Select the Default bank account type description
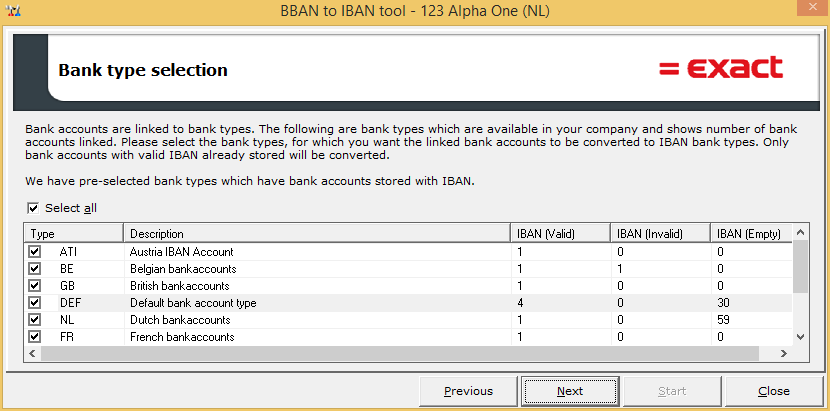Image resolution: width=830 pixels, height=411 pixels. click(193, 303)
